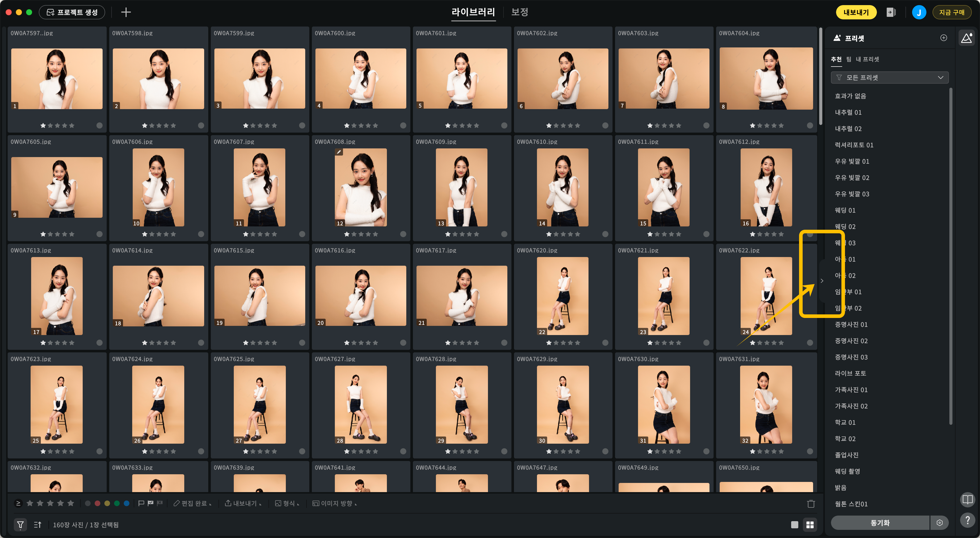Click the import/export queue icon in top bar

tap(891, 12)
